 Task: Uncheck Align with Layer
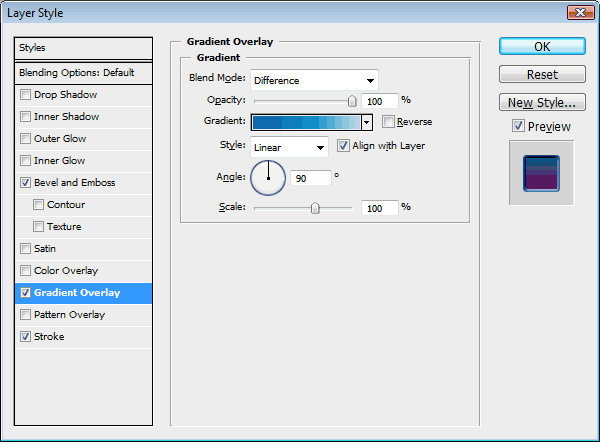343,146
